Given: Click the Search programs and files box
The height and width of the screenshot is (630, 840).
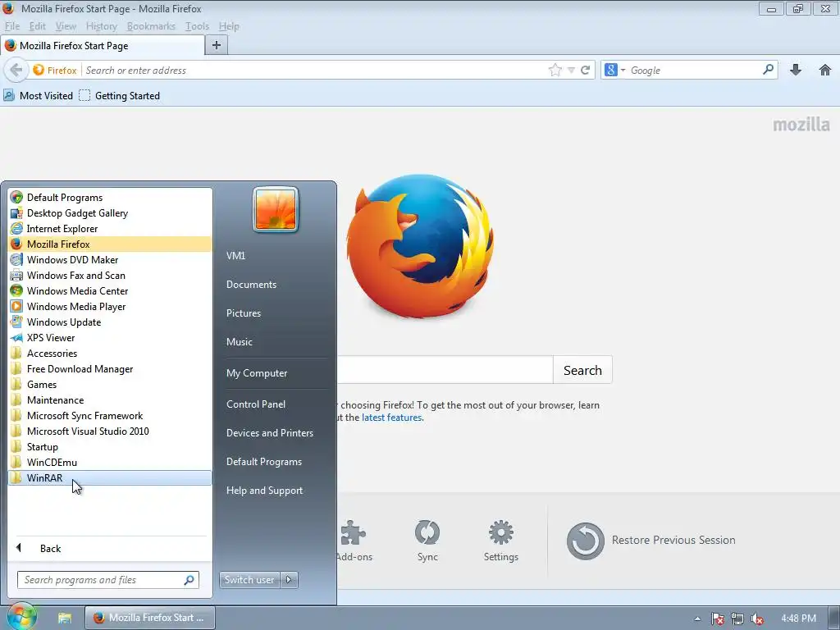Looking at the screenshot, I should click(x=108, y=580).
